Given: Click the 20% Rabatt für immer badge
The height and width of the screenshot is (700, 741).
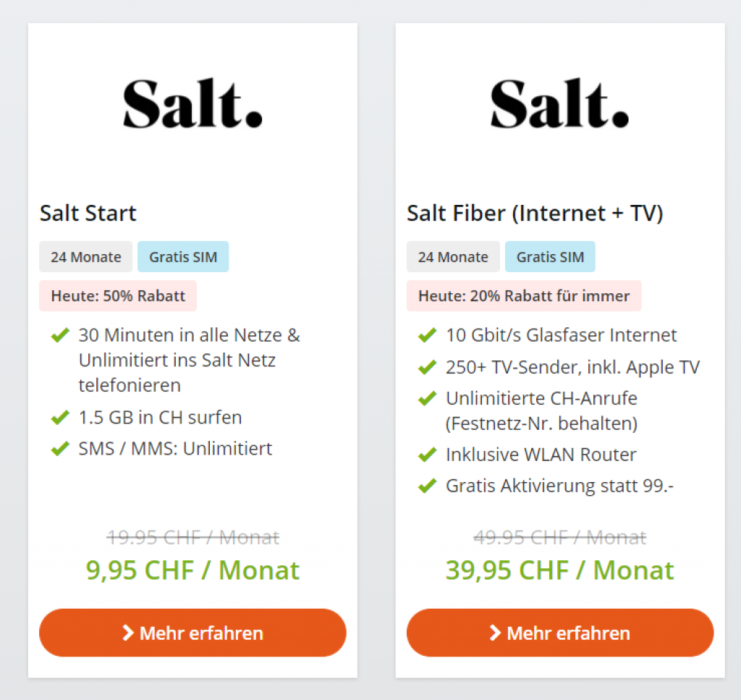Looking at the screenshot, I should (524, 295).
